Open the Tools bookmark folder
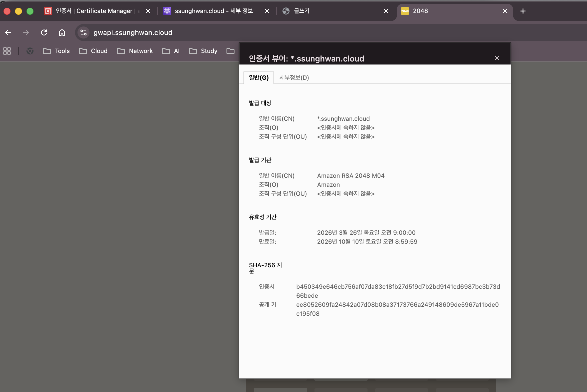Image resolution: width=587 pixels, height=392 pixels. point(56,51)
